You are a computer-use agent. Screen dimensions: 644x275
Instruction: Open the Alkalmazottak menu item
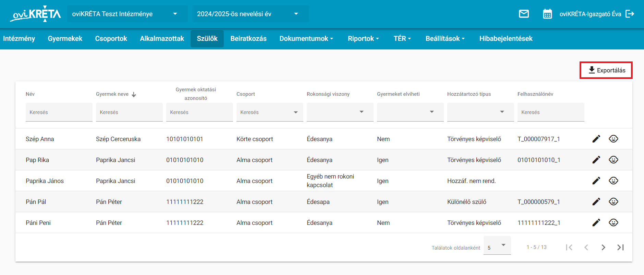(162, 38)
